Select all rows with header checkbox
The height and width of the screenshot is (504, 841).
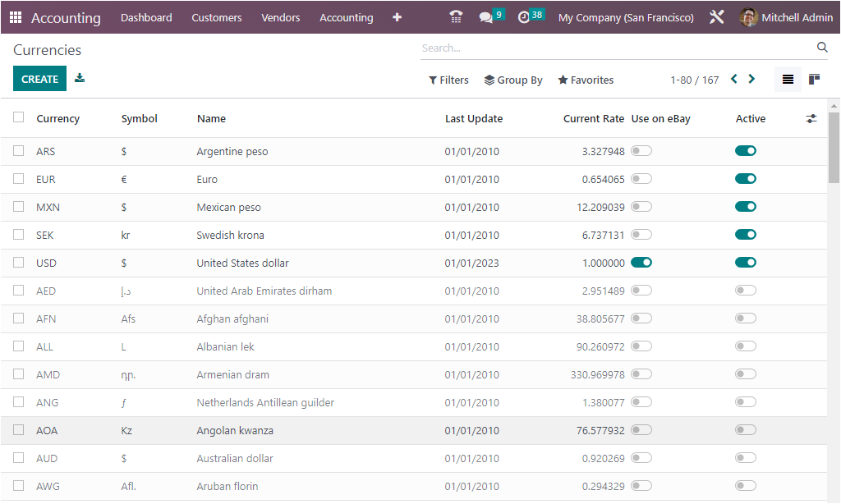coord(19,117)
